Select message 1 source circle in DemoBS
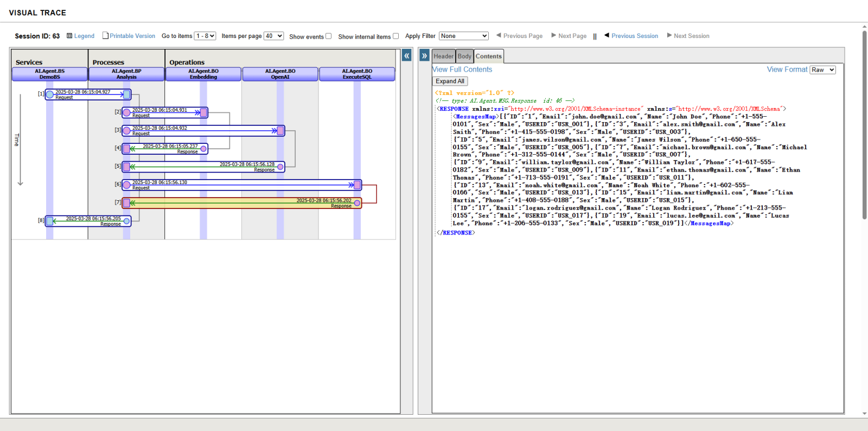 pos(50,94)
